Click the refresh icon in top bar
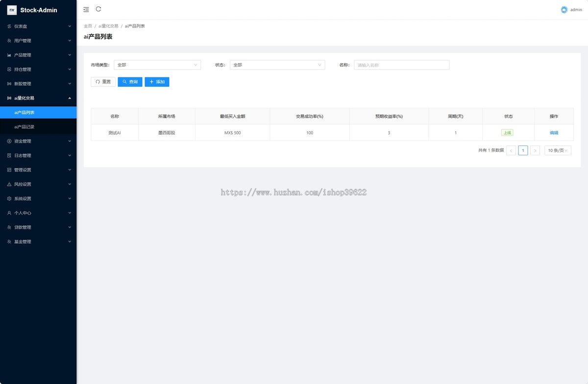Image resolution: width=588 pixels, height=384 pixels. coord(98,9)
